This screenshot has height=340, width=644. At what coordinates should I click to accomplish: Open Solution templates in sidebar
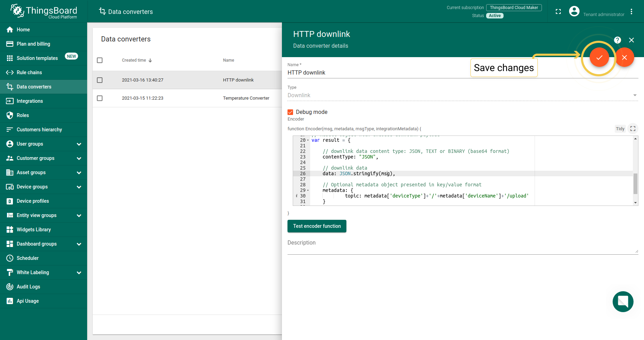coord(44,58)
